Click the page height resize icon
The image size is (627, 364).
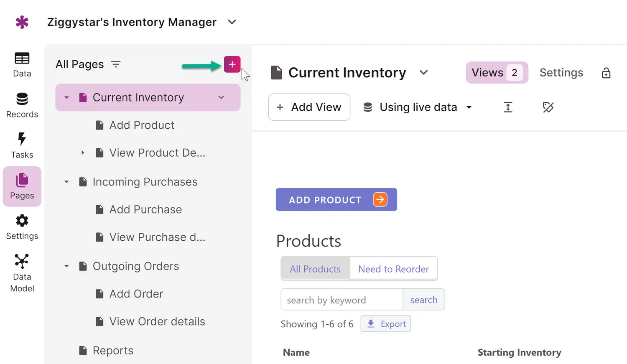tap(508, 107)
